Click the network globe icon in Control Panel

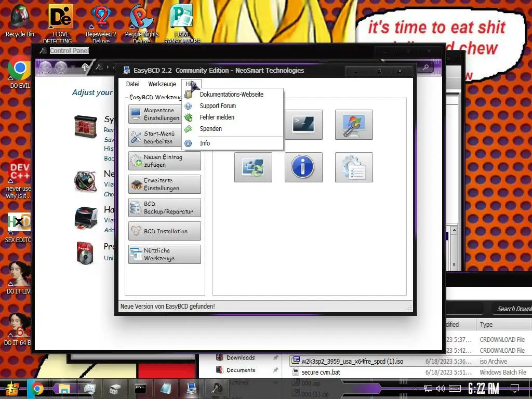coord(86,181)
